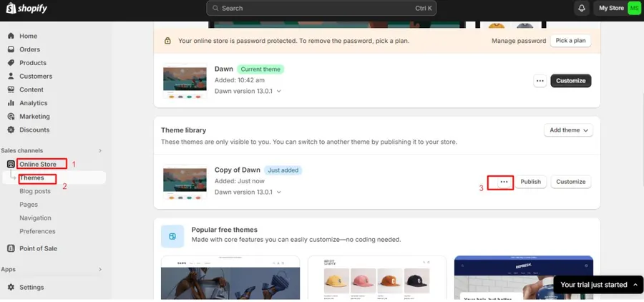Click the Marketing target icon

11,116
